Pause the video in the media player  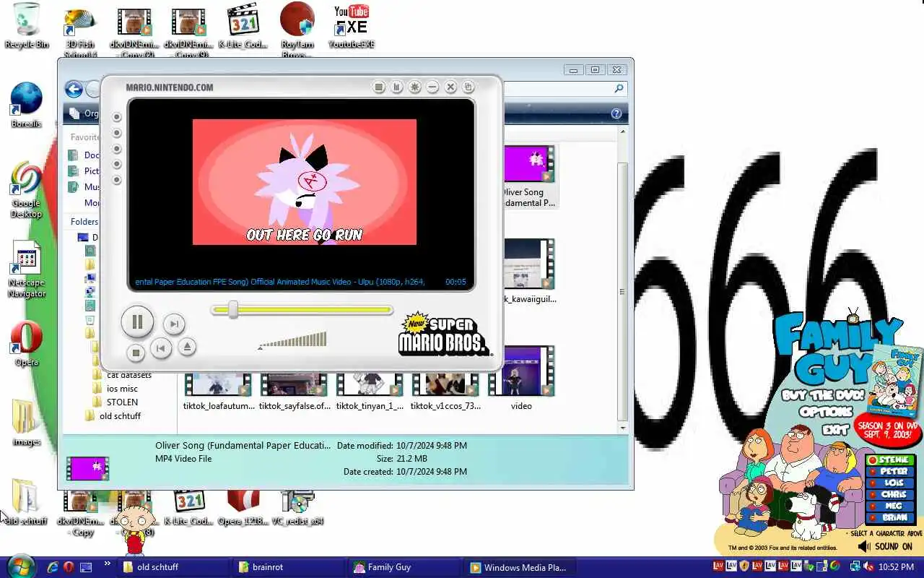137,322
